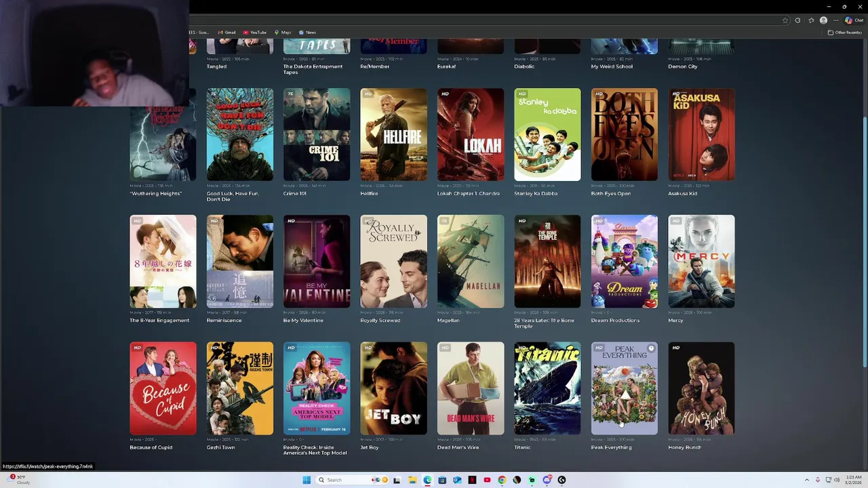Click the Microsoft Edge taskbar icon

point(427,480)
